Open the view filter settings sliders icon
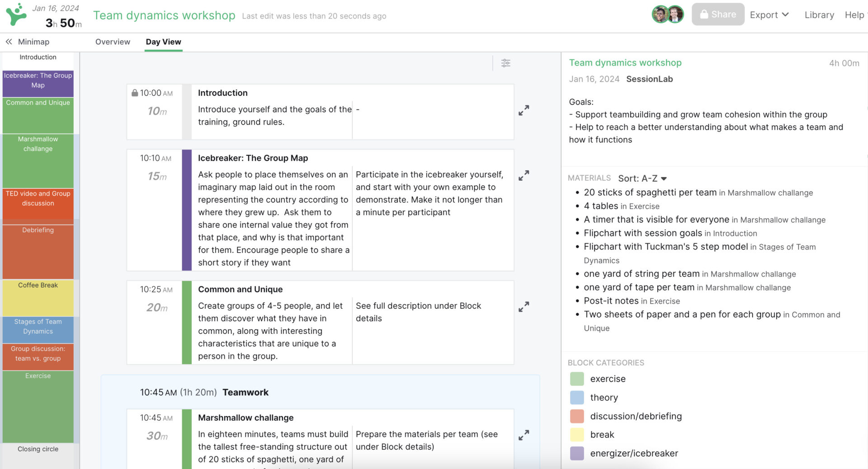Image resolution: width=868 pixels, height=469 pixels. (505, 63)
